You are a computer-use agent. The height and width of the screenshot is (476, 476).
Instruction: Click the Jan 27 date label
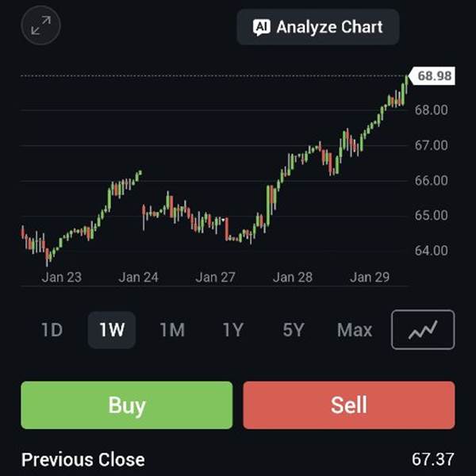click(x=216, y=277)
